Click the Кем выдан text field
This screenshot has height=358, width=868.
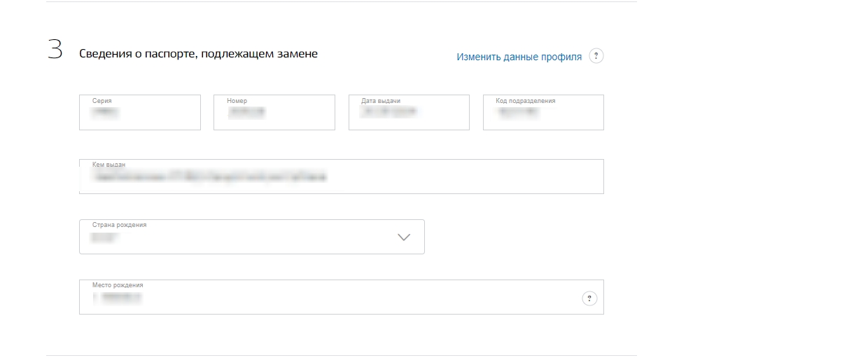(x=342, y=177)
